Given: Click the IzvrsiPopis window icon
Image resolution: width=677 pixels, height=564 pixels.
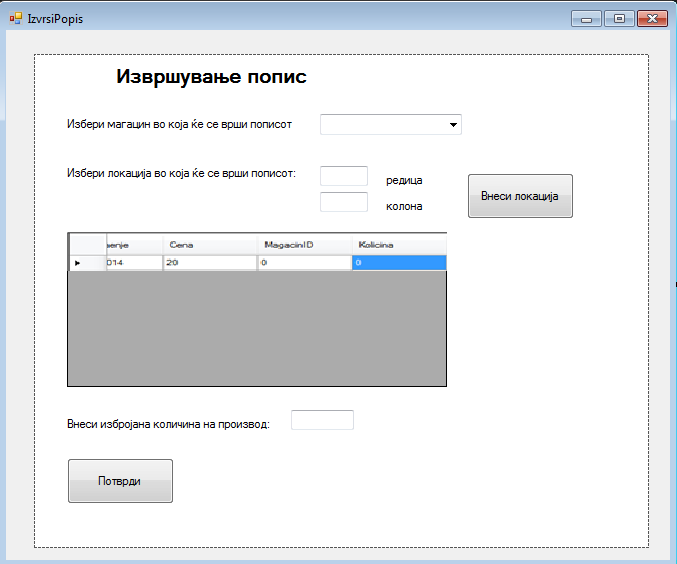Looking at the screenshot, I should (x=15, y=19).
